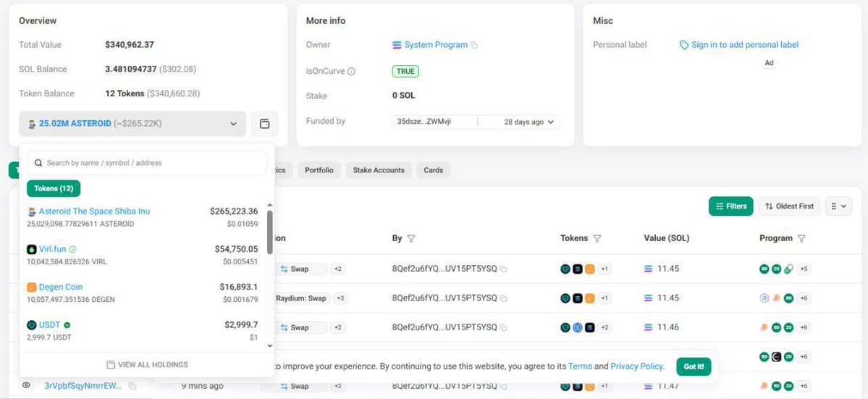Dismiss the cookie notice with Got it!

pyautogui.click(x=694, y=366)
